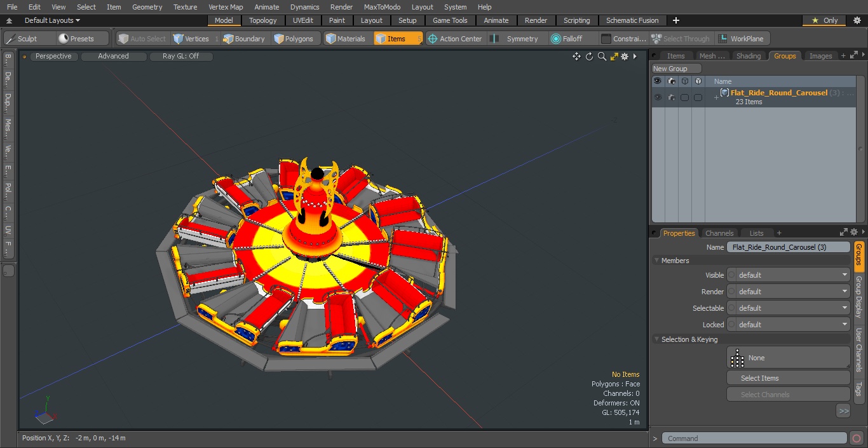Open Properties panel settings gear
Viewport: 868px width, 448px height.
coord(854,233)
